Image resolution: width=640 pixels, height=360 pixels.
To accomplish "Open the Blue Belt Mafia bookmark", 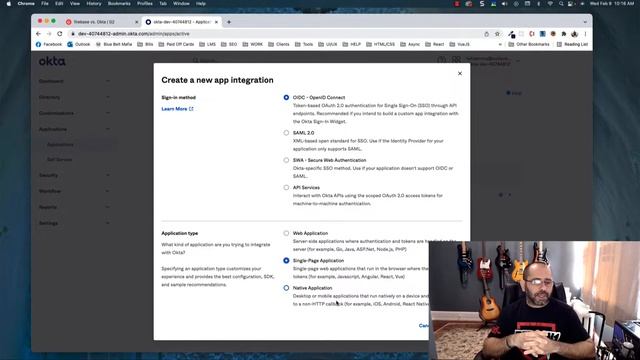I will click(x=114, y=44).
